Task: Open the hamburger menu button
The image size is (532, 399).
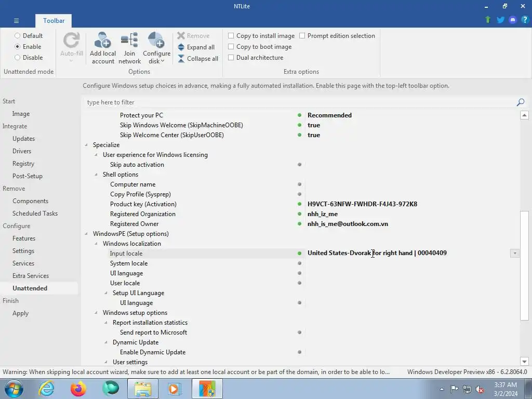Action: [16, 21]
